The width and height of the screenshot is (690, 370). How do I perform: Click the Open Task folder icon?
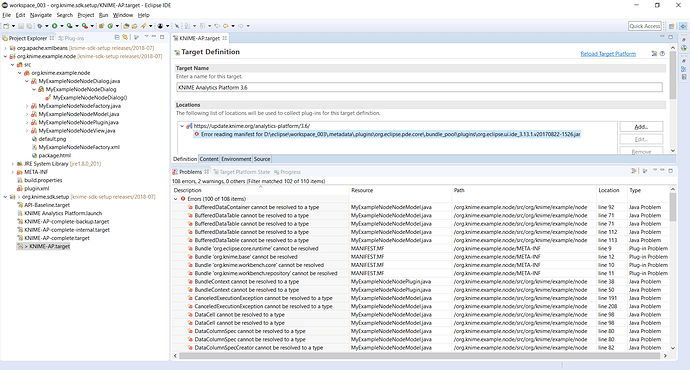click(x=134, y=26)
